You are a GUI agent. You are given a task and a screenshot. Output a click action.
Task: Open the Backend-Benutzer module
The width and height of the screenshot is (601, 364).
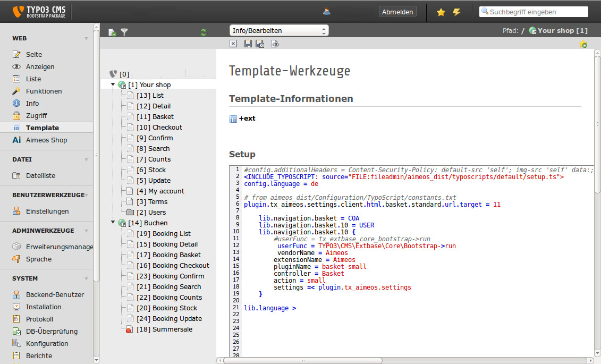tap(55, 294)
